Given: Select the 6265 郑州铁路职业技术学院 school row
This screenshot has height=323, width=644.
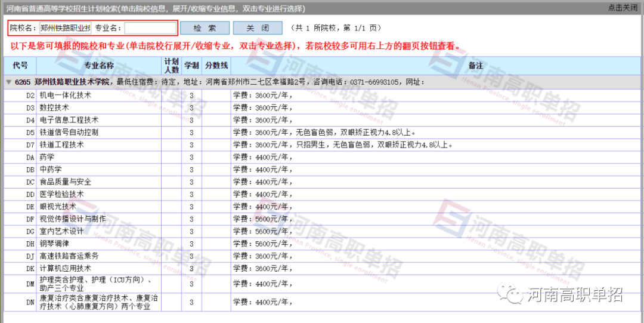Looking at the screenshot, I should [322, 82].
